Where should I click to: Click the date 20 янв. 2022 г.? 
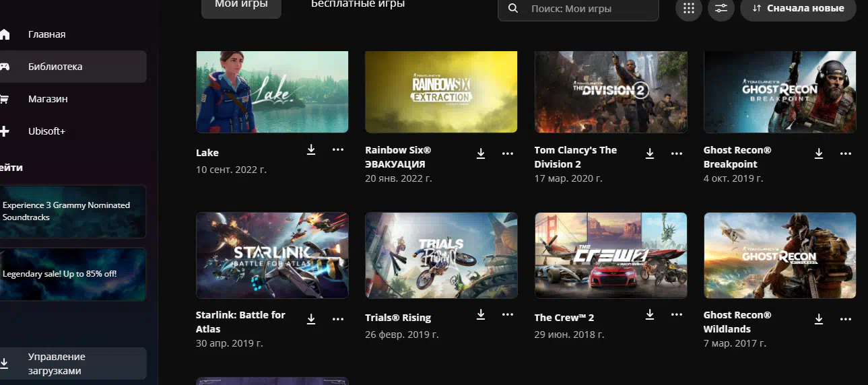coord(399,178)
